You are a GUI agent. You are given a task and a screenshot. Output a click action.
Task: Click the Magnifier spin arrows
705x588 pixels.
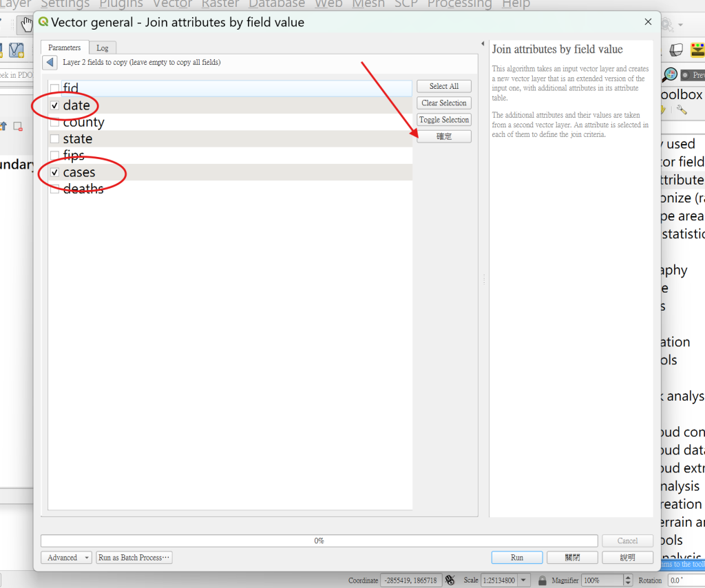pos(628,580)
